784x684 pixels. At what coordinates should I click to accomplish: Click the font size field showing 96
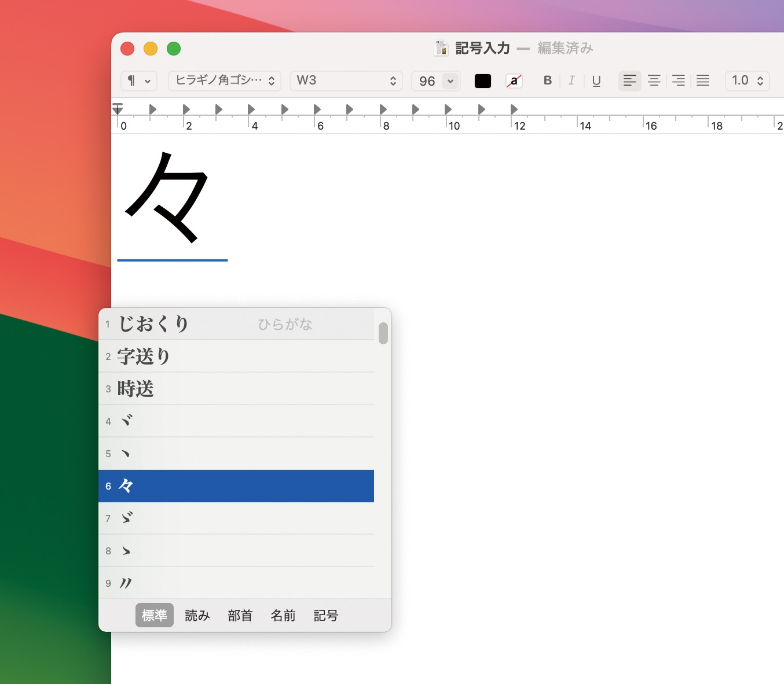[427, 81]
